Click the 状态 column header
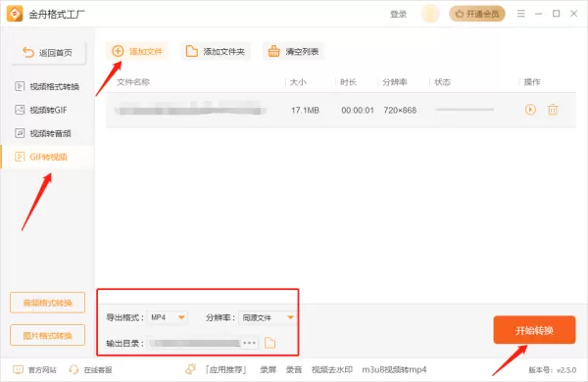This screenshot has height=382, width=588. 443,82
